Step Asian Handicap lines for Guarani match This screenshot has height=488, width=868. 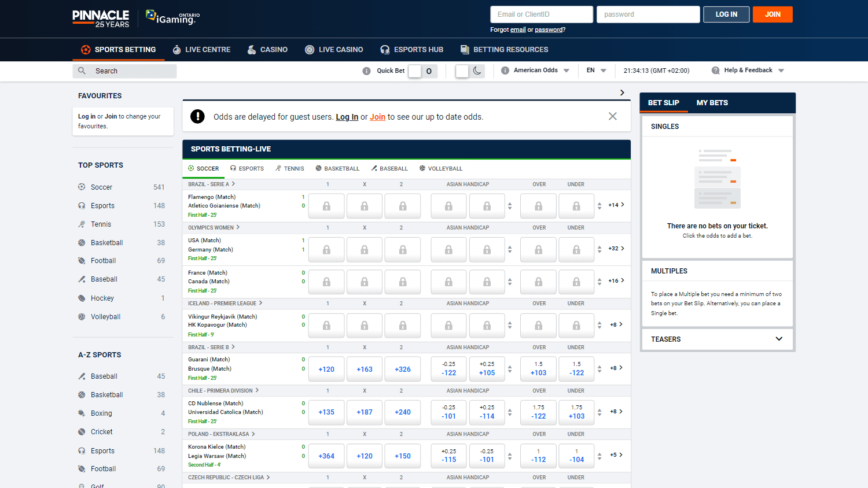point(510,369)
